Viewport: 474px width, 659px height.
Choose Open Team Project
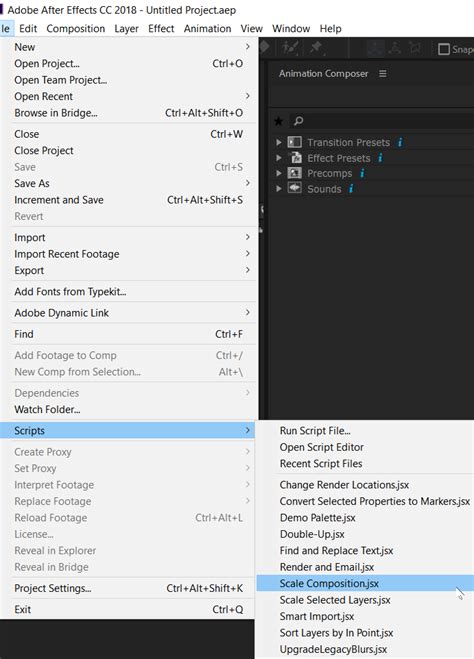[x=128, y=80]
